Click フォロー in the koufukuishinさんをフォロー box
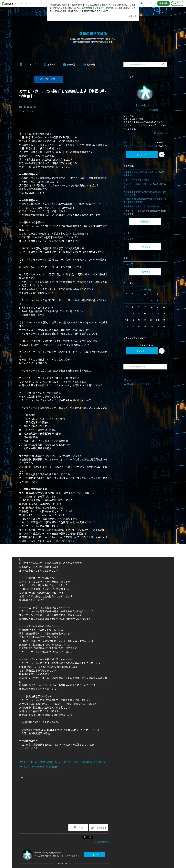The image size is (186, 868). click(x=94, y=855)
